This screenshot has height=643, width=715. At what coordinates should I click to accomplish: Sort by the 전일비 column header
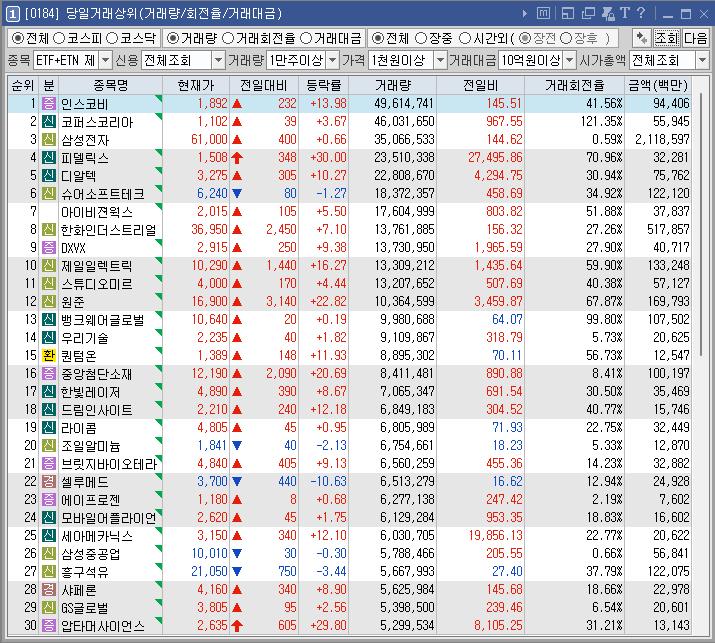(x=480, y=85)
